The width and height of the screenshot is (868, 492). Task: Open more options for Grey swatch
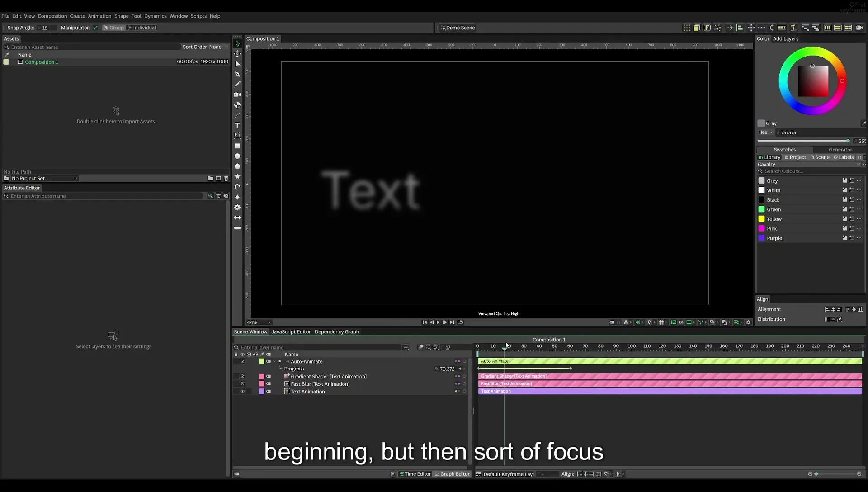859,180
